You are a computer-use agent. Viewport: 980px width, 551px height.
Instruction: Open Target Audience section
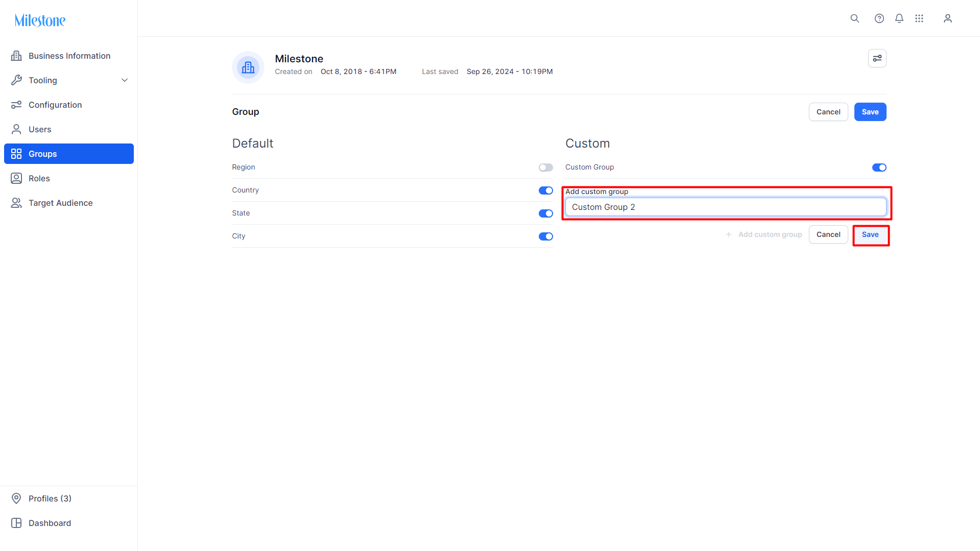[69, 203]
